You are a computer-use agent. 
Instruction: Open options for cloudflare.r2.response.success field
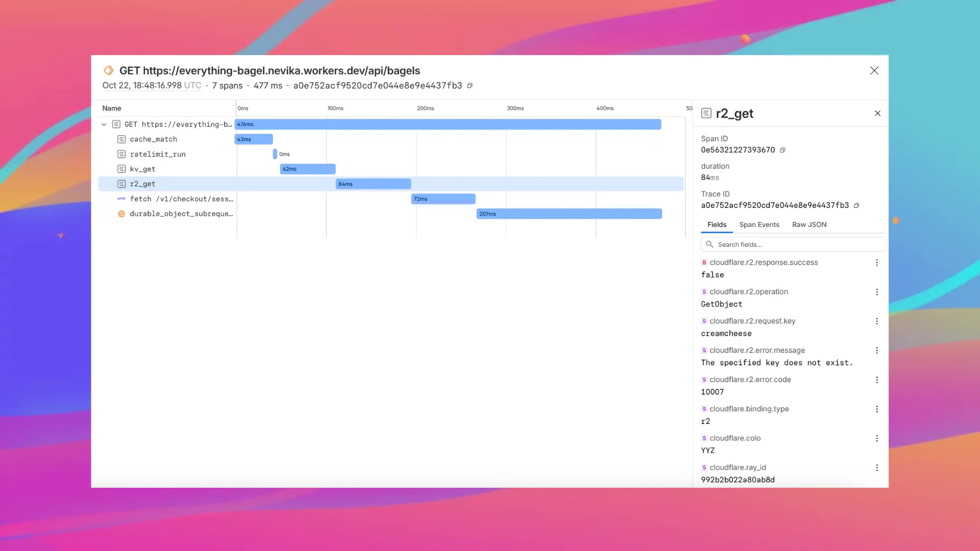(877, 263)
